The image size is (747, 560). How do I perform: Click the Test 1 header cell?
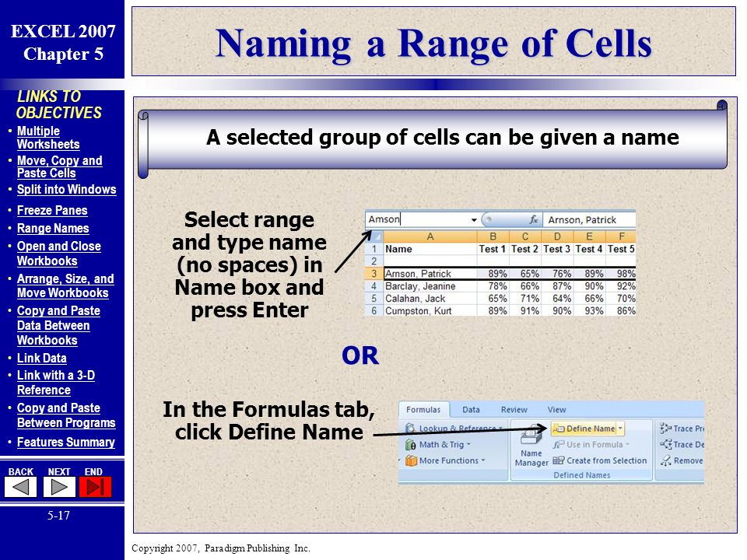[493, 249]
